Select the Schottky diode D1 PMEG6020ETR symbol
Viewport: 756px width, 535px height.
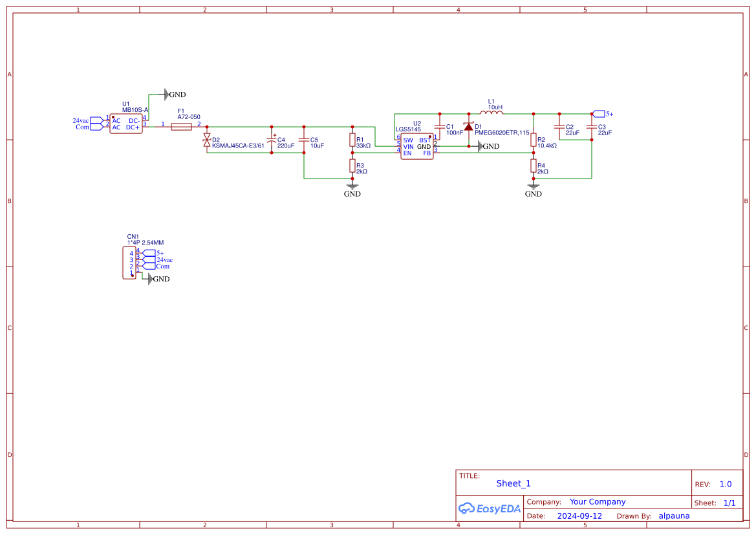click(468, 127)
